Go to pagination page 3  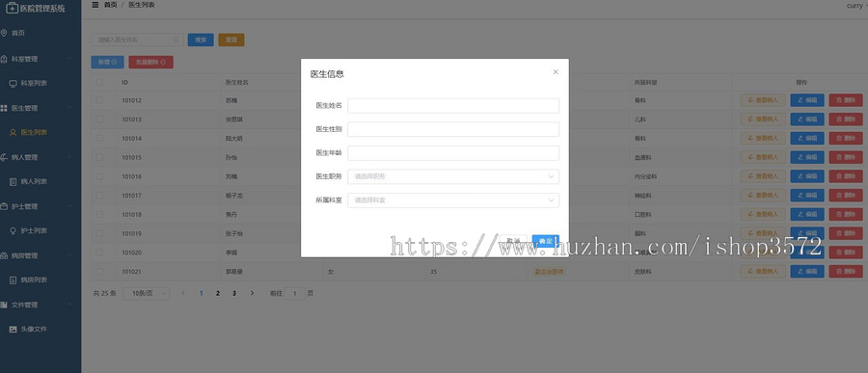[x=234, y=293]
